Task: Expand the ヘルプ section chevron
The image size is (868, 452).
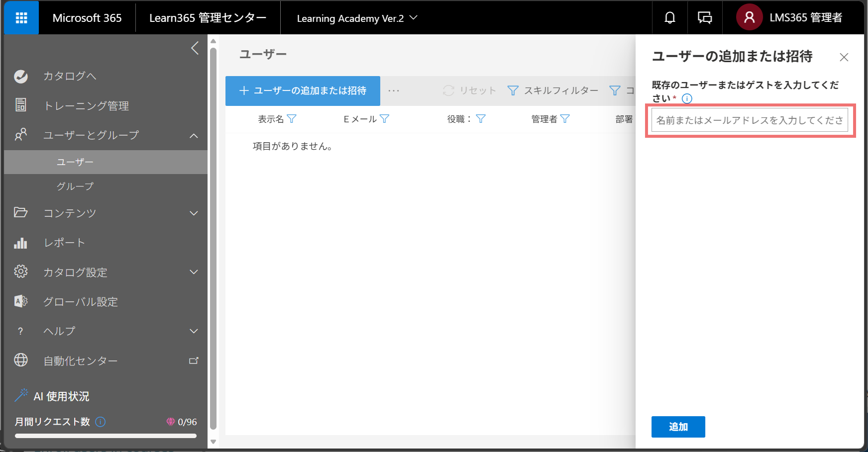Action: [x=194, y=331]
